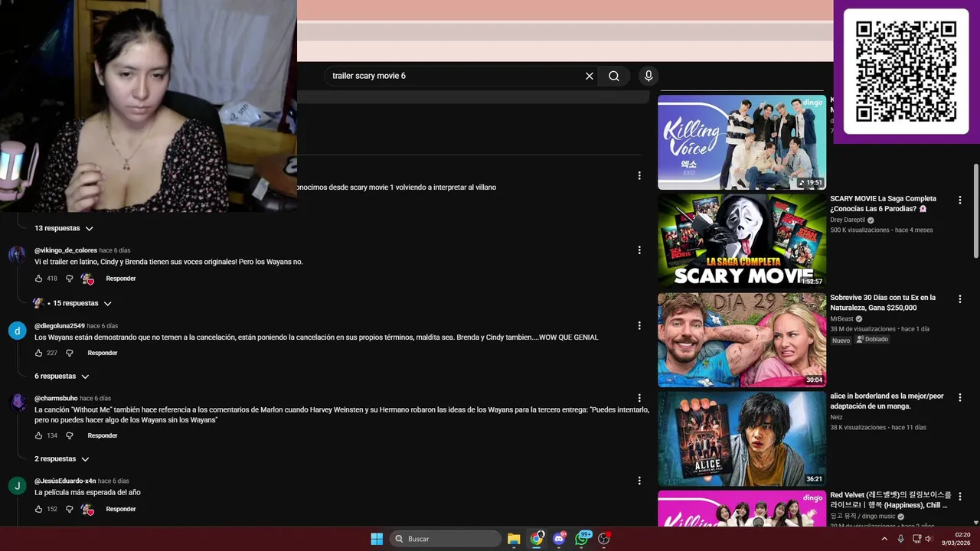
Task: Open @diegoluna2549 channel link
Action: pos(60,325)
